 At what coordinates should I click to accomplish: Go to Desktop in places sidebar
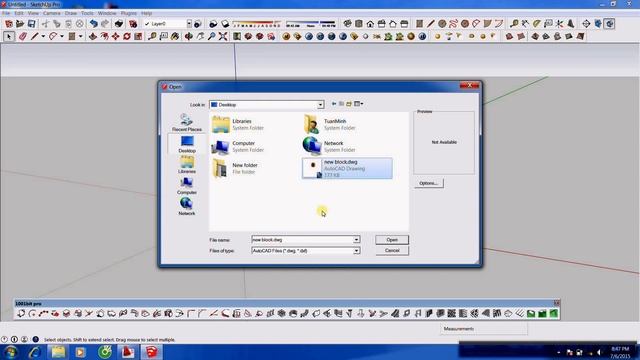pyautogui.click(x=187, y=144)
